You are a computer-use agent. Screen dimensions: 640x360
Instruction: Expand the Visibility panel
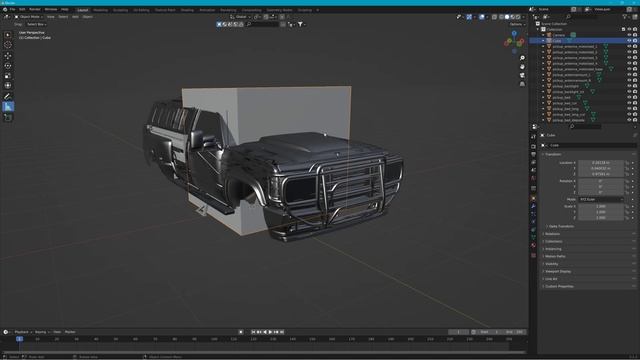(x=551, y=264)
